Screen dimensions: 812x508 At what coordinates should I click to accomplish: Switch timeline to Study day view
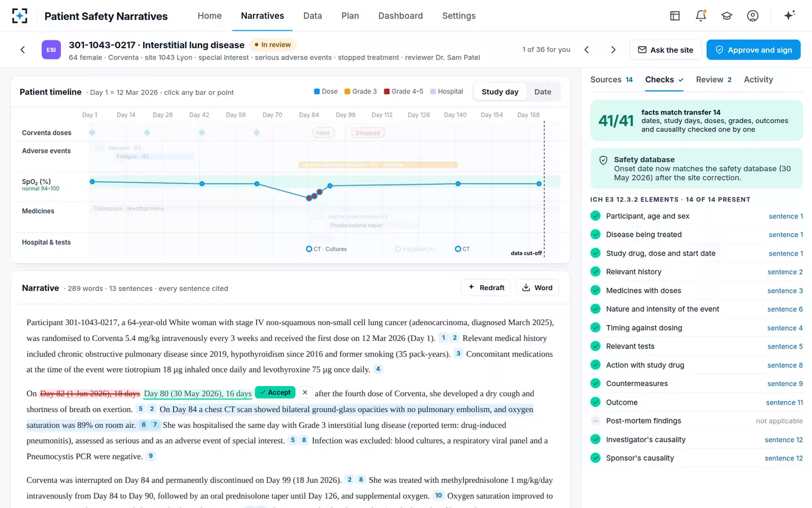[x=500, y=91]
